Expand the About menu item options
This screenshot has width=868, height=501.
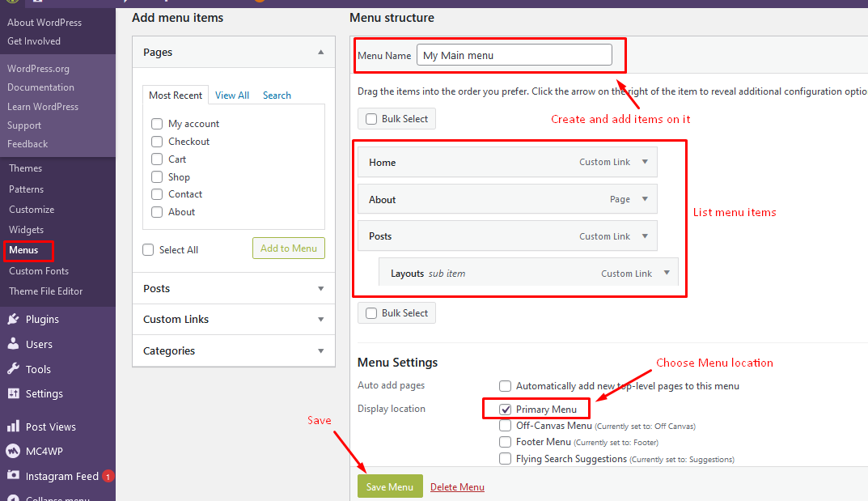(x=645, y=199)
